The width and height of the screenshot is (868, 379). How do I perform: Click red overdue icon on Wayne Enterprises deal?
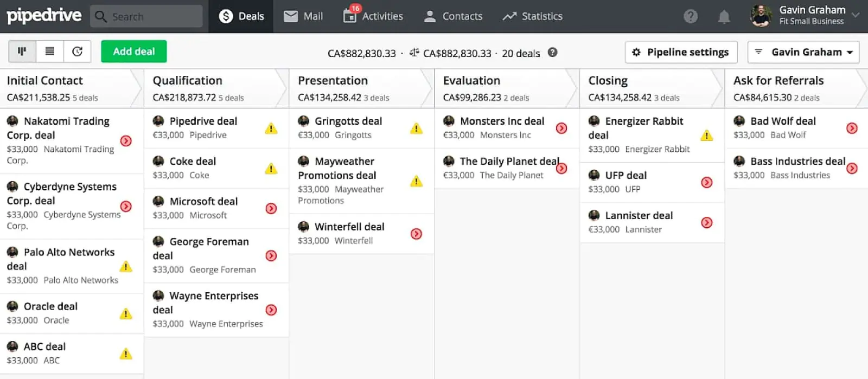(271, 310)
